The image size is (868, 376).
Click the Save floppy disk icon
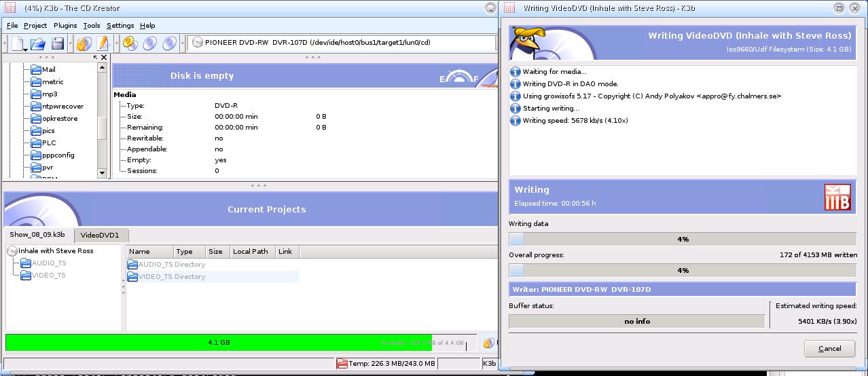[58, 43]
